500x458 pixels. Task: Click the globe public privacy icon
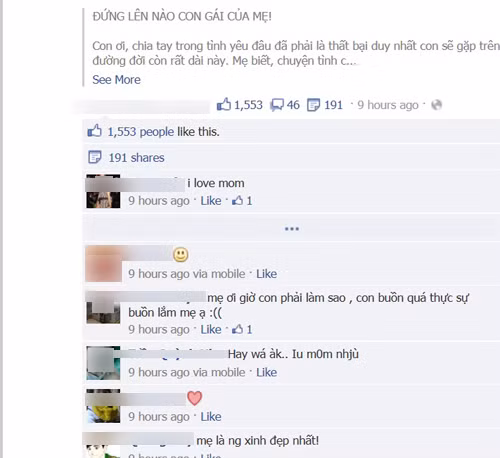coord(436,105)
